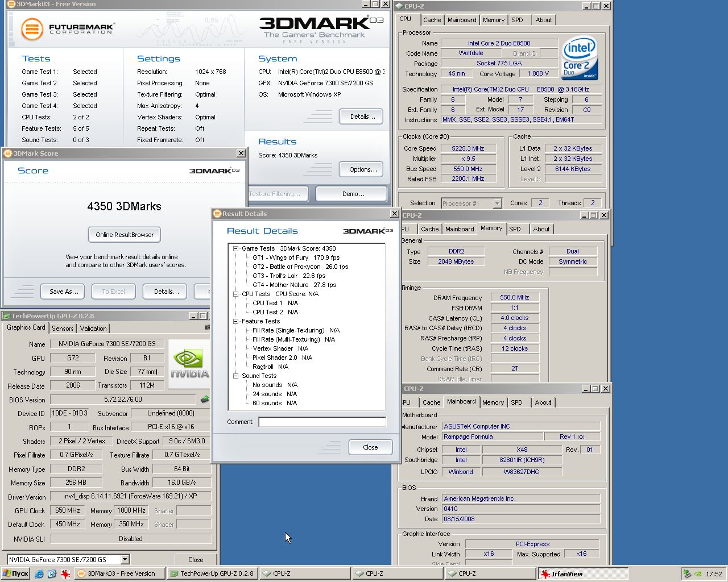Viewport: 728px width, 582px height.
Task: Click the Core Voltage 1.808 V value
Action: coord(539,73)
